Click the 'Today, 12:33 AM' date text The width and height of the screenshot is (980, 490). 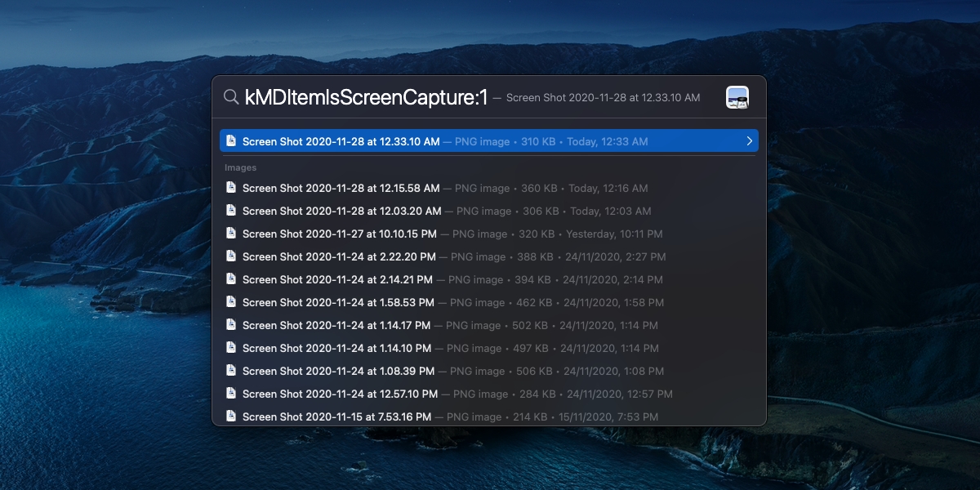click(608, 141)
